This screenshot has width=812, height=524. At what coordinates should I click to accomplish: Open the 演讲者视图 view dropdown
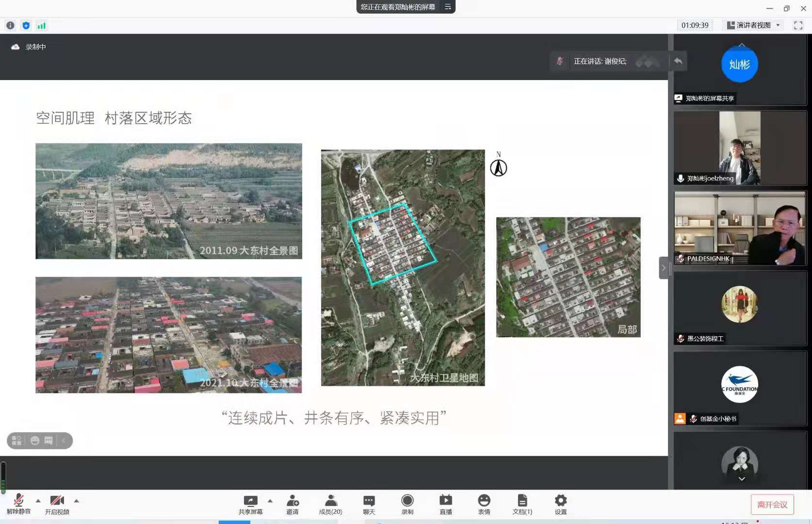click(753, 25)
